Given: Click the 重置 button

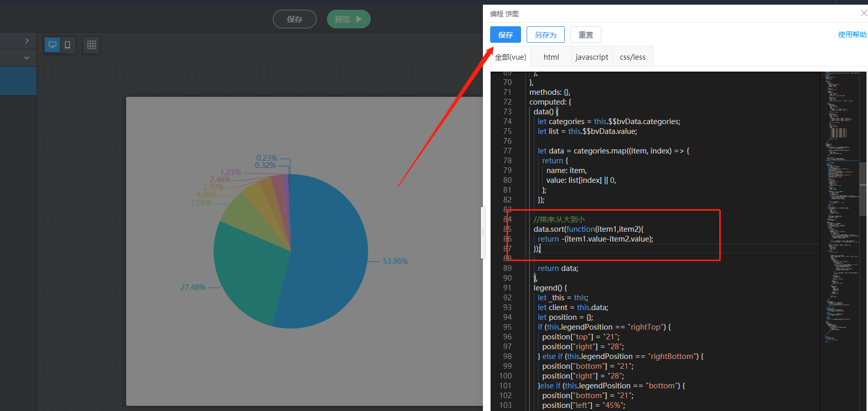Looking at the screenshot, I should pos(586,35).
